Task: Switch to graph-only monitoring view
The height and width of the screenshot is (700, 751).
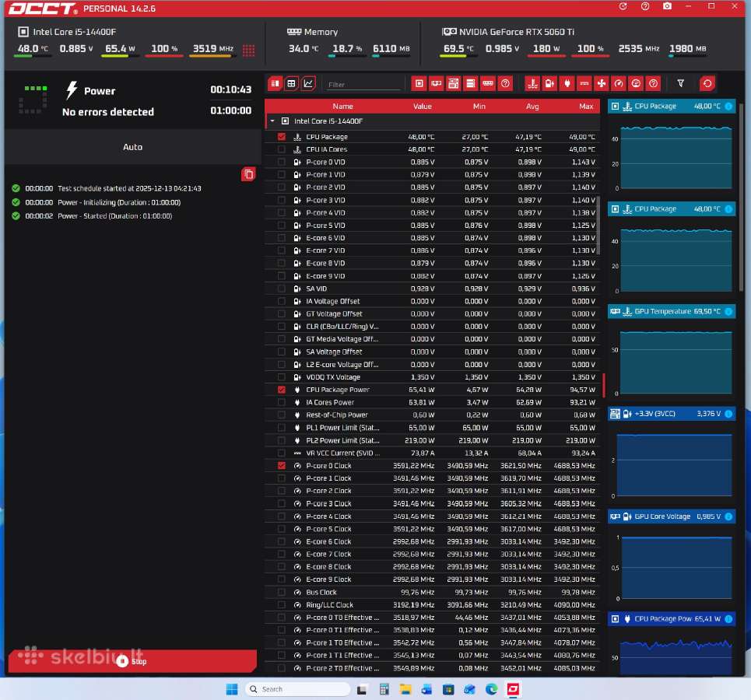Action: [308, 83]
